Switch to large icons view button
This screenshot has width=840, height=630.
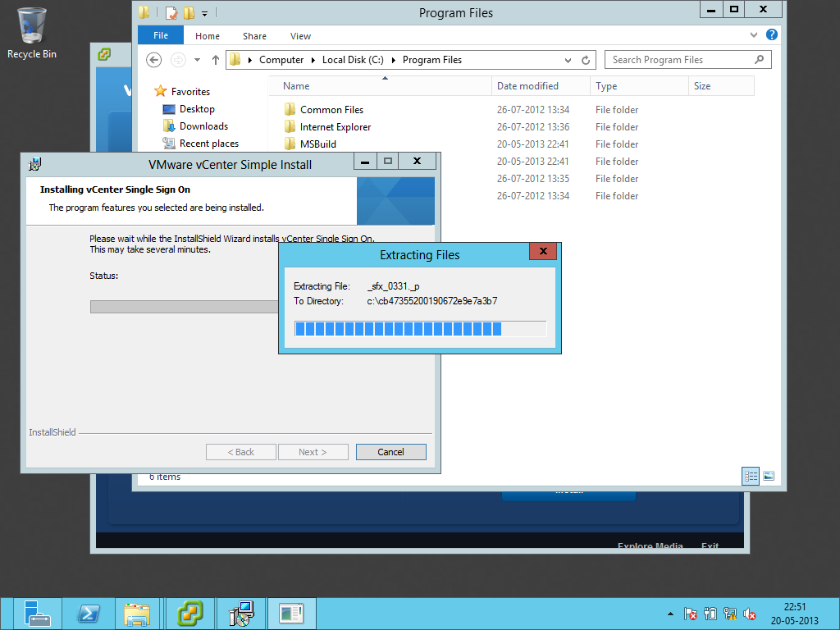click(x=769, y=476)
